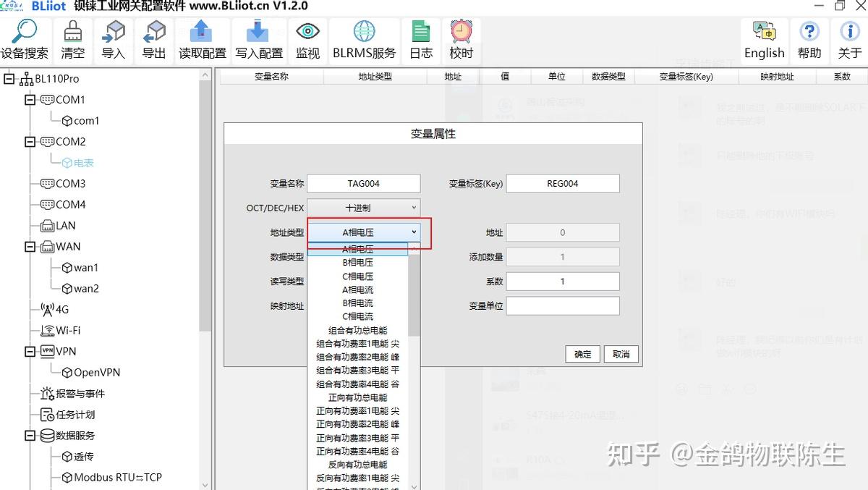The image size is (868, 490).
Task: Click inside the 变量单位 input field
Action: [563, 305]
